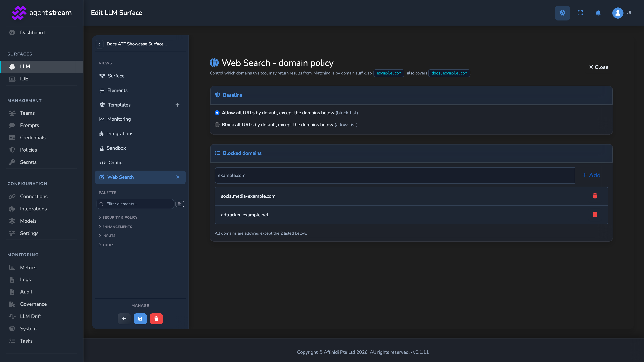The width and height of the screenshot is (644, 362).
Task: Go back with the chevron beside Docs ATF Showcase
Action: tap(100, 44)
